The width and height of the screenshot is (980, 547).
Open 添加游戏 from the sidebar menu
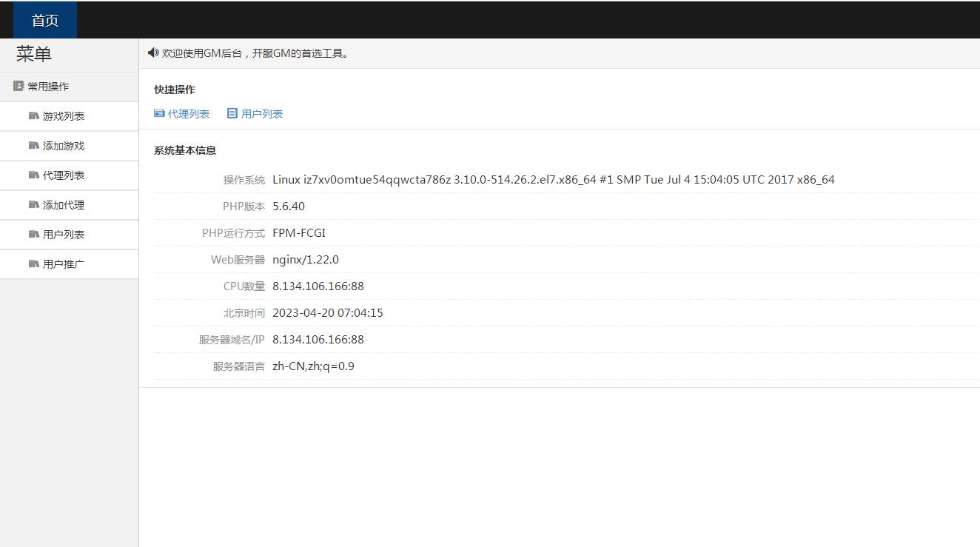64,146
